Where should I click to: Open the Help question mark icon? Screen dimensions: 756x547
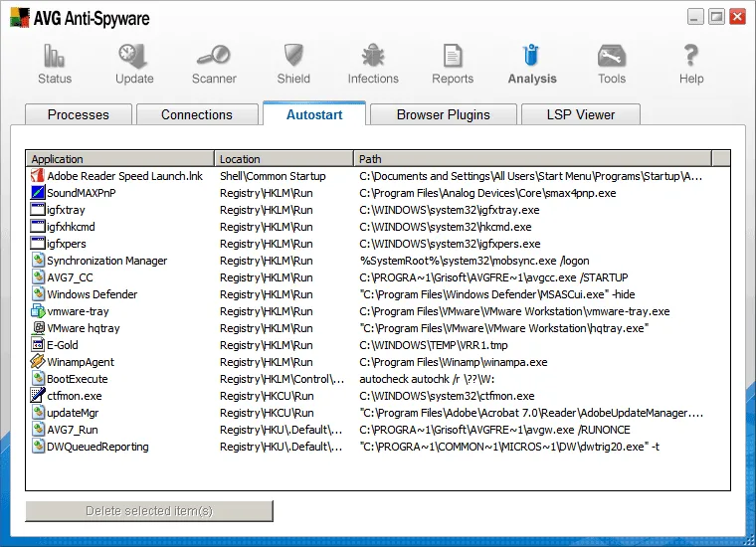point(691,55)
